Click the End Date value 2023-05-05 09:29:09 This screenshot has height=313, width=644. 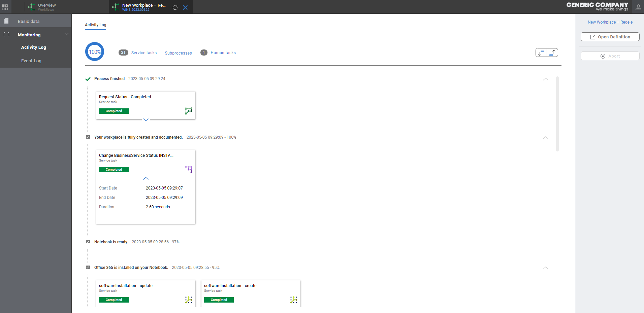click(164, 198)
